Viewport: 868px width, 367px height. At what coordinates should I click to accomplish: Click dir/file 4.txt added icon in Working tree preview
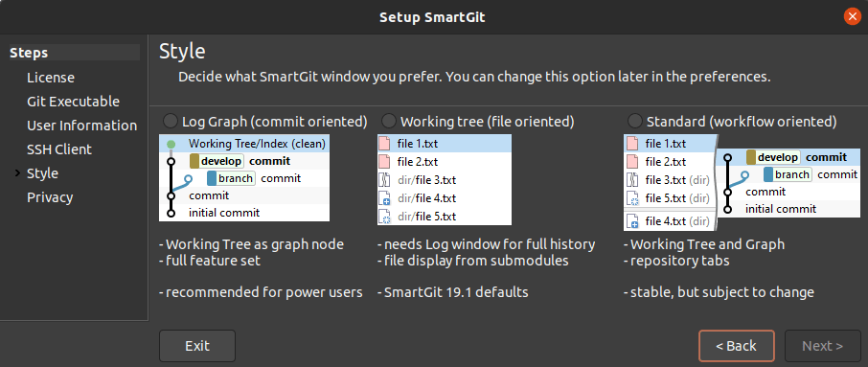pyautogui.click(x=385, y=197)
